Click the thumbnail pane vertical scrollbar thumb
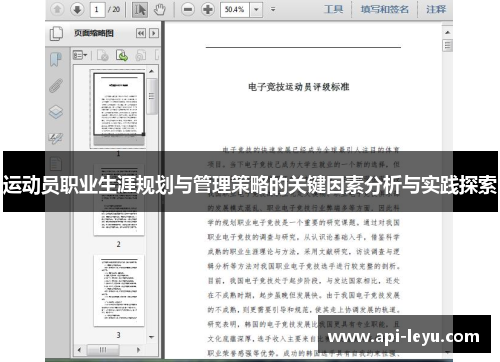 [x=151, y=96]
